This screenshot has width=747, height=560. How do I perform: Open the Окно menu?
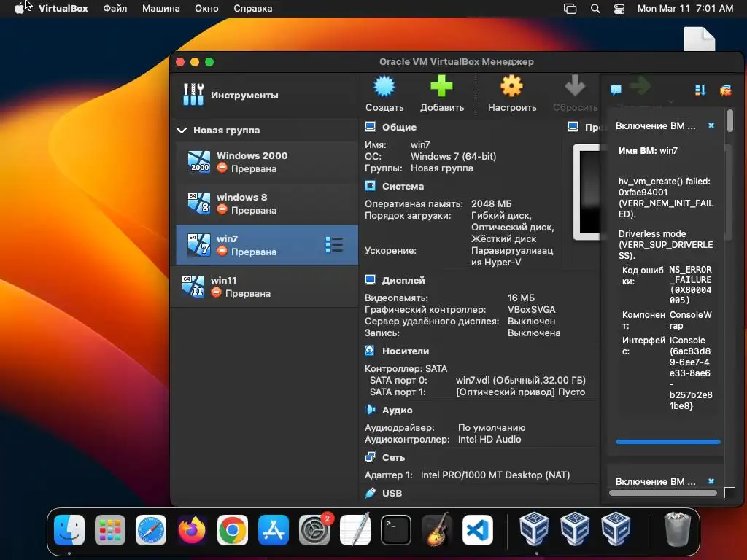[206, 9]
